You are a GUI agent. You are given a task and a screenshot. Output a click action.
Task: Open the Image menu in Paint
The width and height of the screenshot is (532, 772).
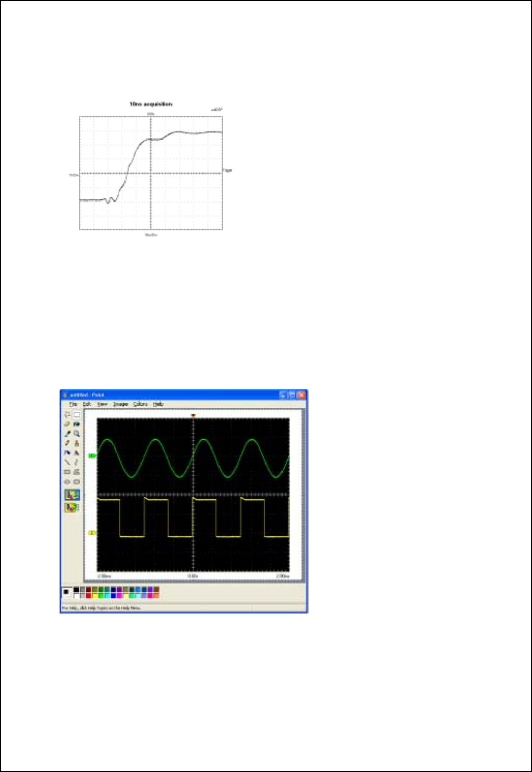click(120, 404)
